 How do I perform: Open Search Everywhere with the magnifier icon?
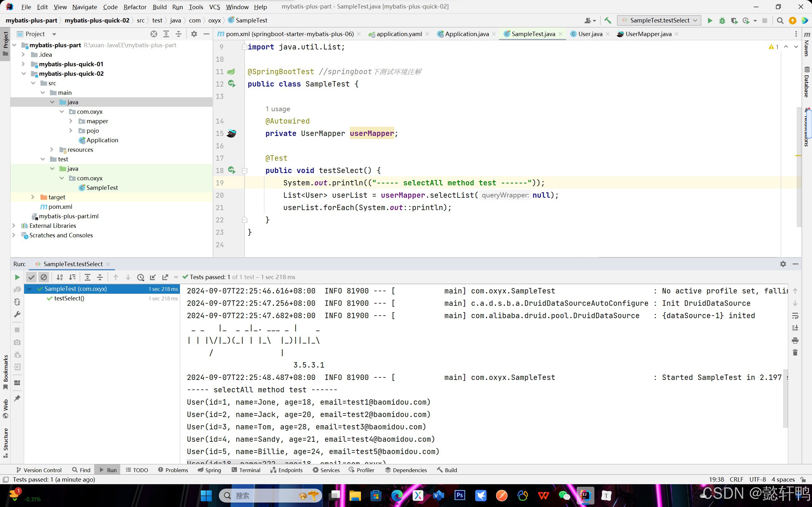780,21
